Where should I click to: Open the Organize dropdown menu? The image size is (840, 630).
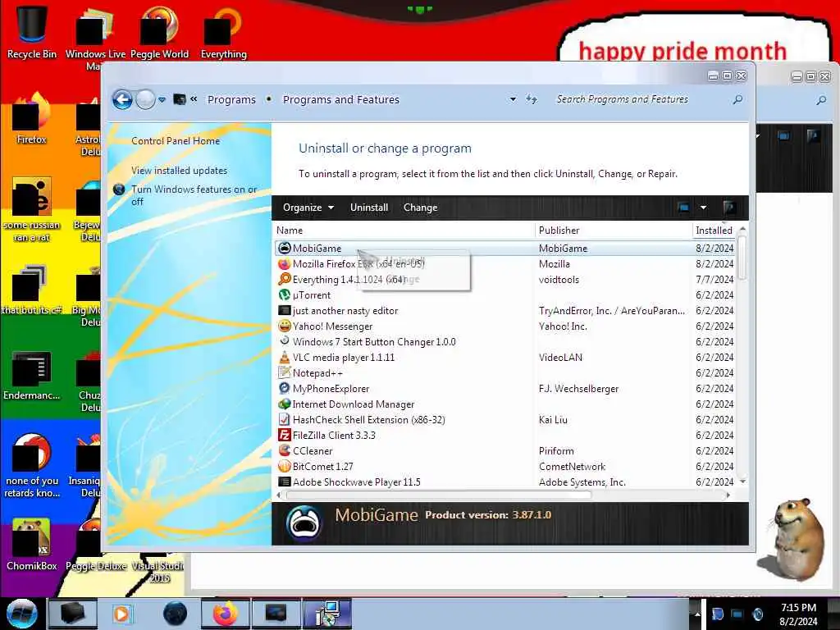click(308, 208)
